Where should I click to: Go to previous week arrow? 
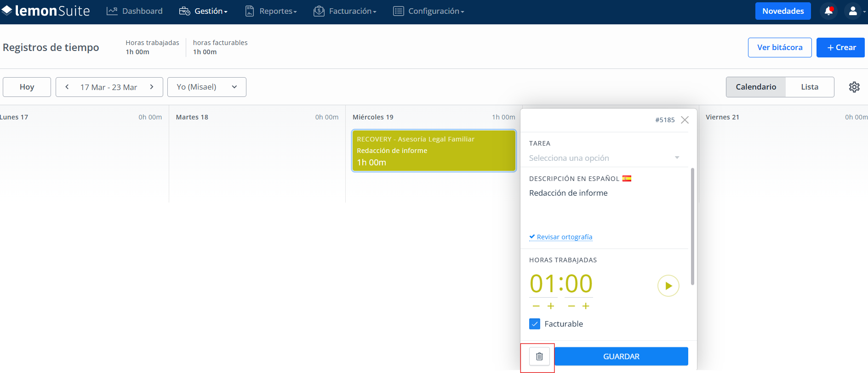pyautogui.click(x=67, y=87)
